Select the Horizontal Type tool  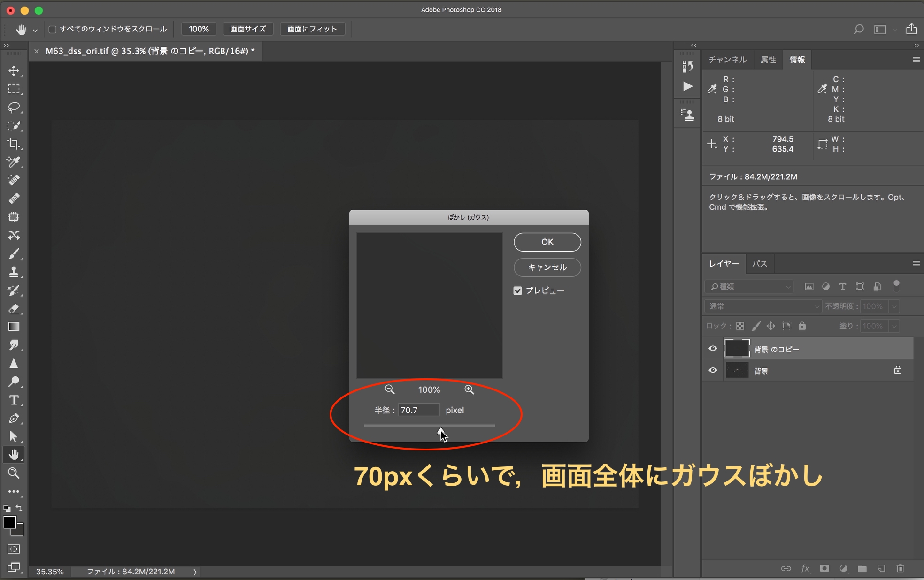tap(14, 400)
